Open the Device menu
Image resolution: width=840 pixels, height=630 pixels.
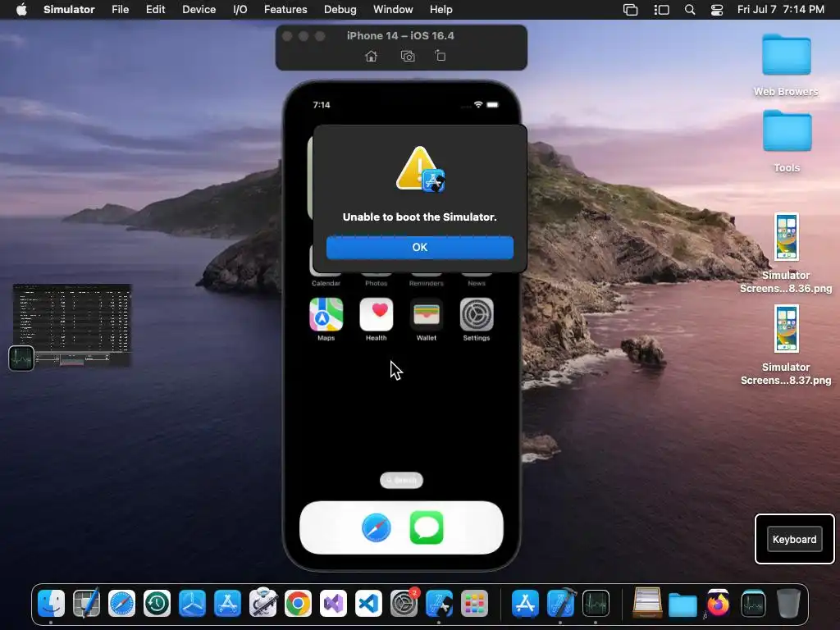(x=199, y=10)
